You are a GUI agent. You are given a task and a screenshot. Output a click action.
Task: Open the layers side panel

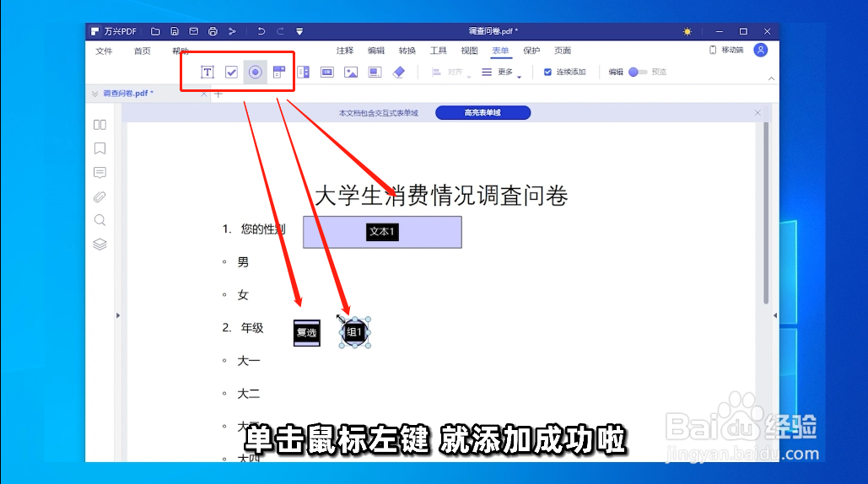pyautogui.click(x=100, y=244)
